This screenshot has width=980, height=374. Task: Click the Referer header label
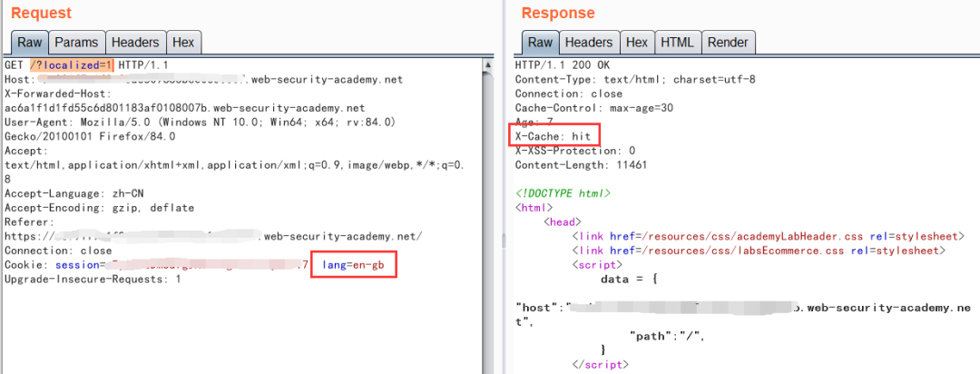pyautogui.click(x=30, y=222)
